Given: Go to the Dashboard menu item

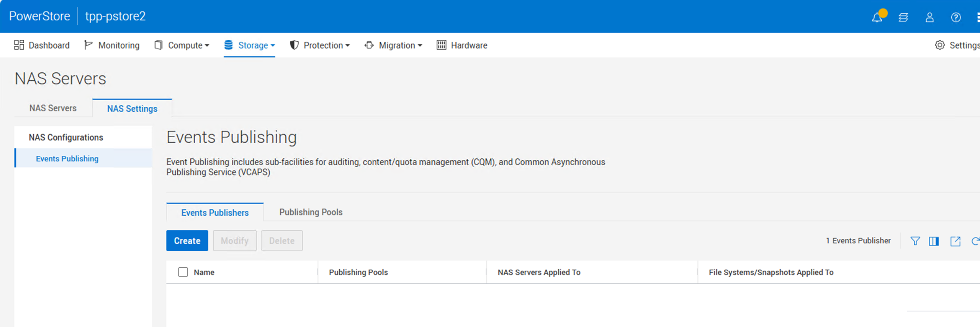Looking at the screenshot, I should coord(49,46).
